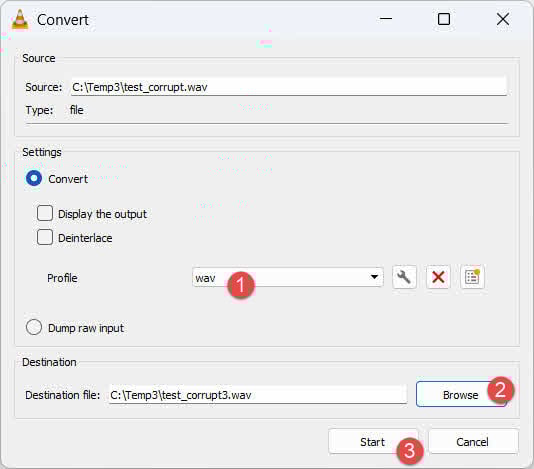Select the Convert radio button
The height and width of the screenshot is (469, 534).
point(34,178)
